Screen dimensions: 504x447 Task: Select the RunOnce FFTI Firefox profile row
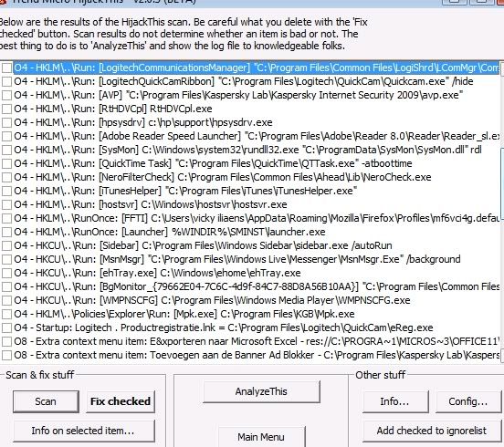[x=257, y=218]
